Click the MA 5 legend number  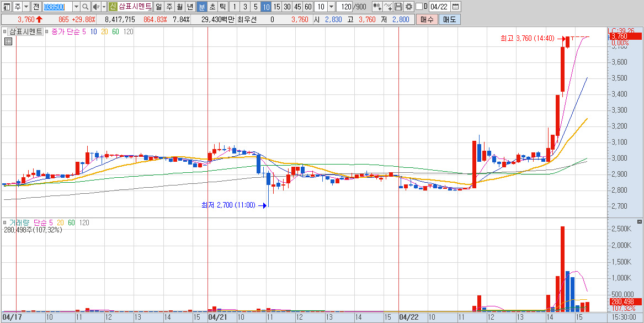pyautogui.click(x=84, y=31)
